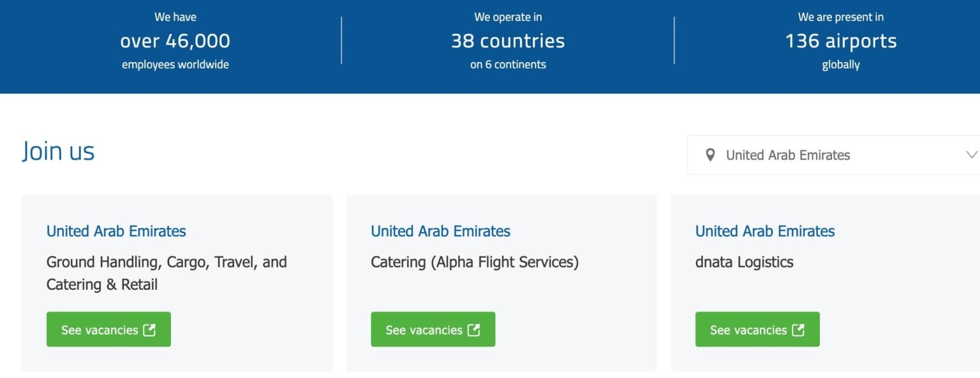This screenshot has width=980, height=378.
Task: Click the 136 airports globally statistic
Action: (x=840, y=40)
